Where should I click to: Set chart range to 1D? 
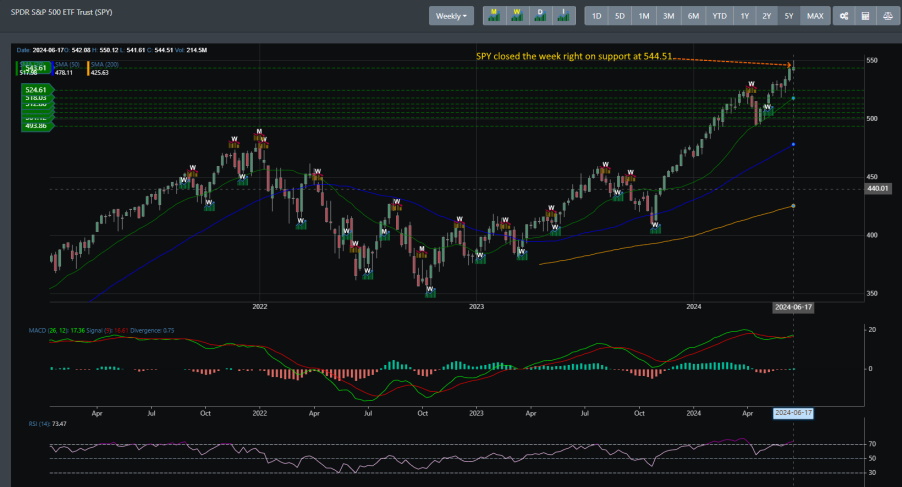coord(597,16)
